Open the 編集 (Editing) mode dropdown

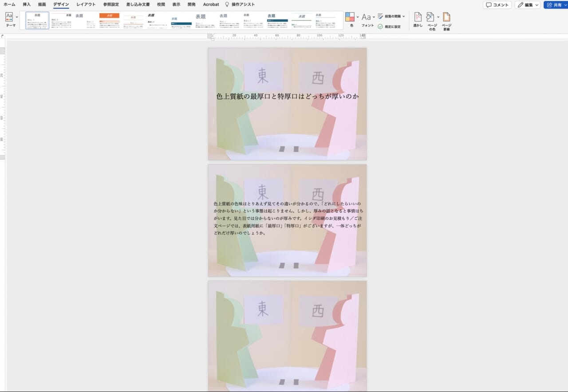click(x=527, y=4)
